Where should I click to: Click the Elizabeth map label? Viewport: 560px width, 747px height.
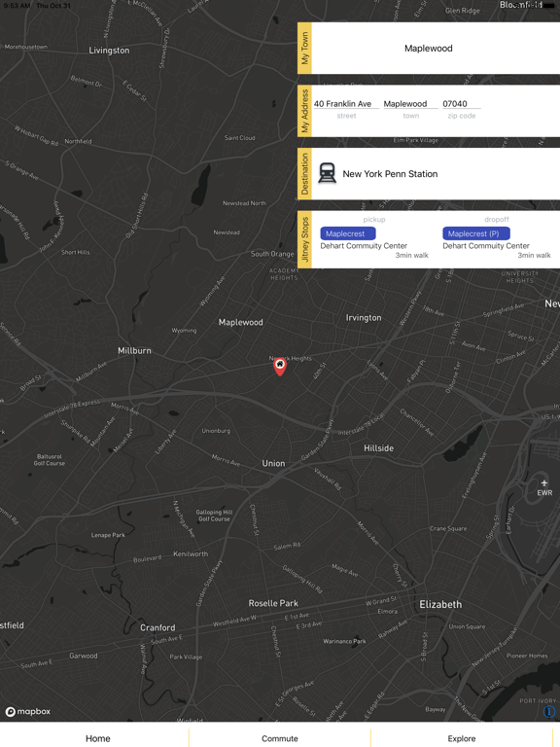440,604
